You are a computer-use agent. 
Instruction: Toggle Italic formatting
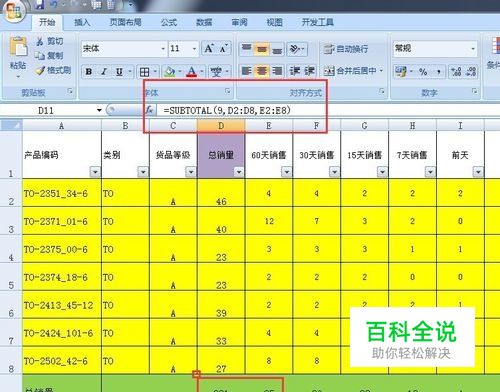tap(104, 71)
